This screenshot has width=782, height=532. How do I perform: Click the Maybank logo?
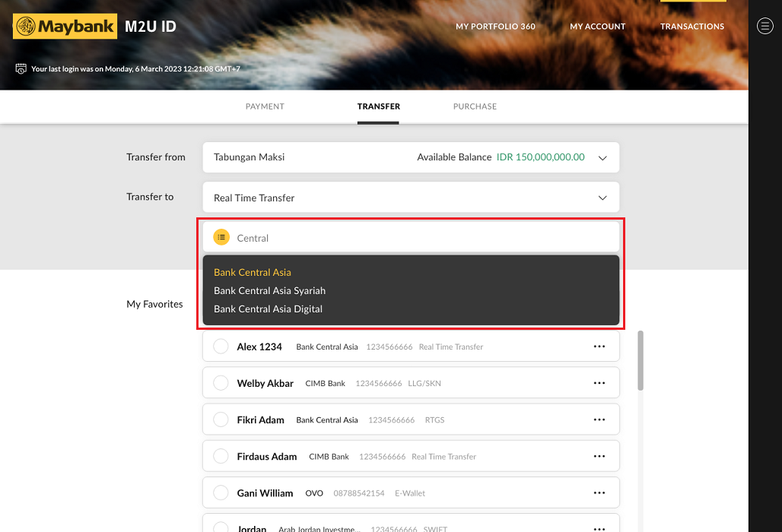pos(65,27)
